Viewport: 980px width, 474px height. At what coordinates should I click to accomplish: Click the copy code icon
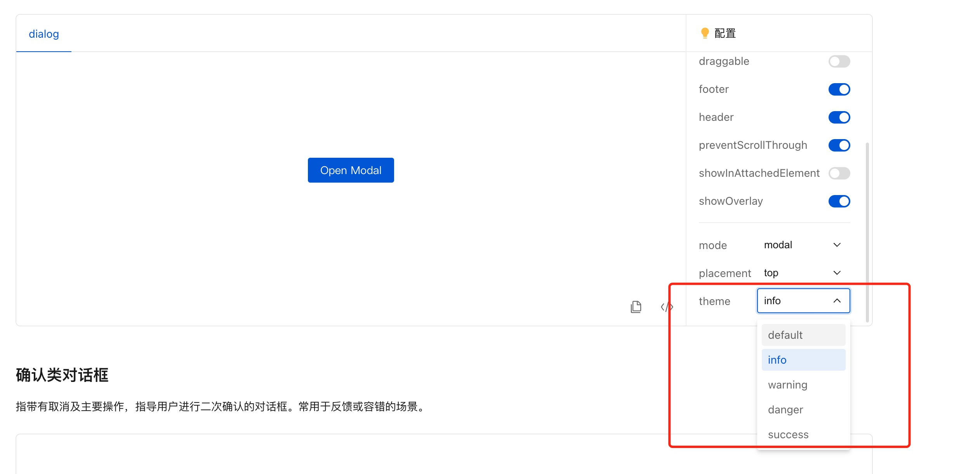pyautogui.click(x=636, y=307)
